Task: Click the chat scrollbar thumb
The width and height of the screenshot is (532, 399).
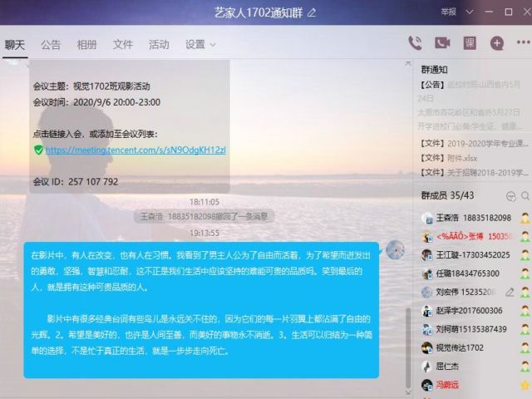Action: [408, 347]
